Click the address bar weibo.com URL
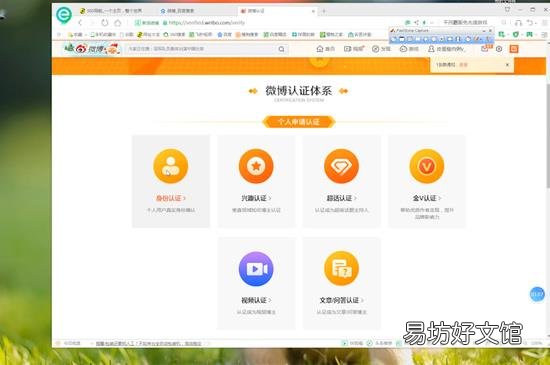Viewport: 550px width, 365px height. click(206, 23)
